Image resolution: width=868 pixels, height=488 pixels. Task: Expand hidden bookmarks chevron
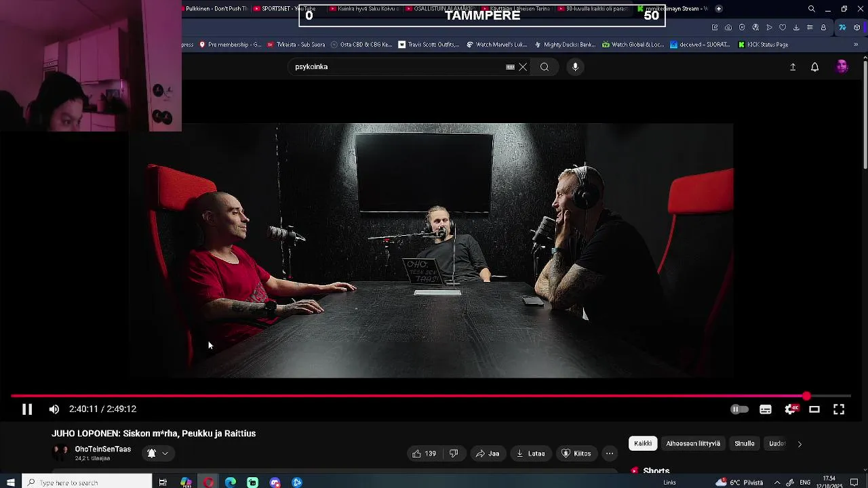click(x=856, y=45)
